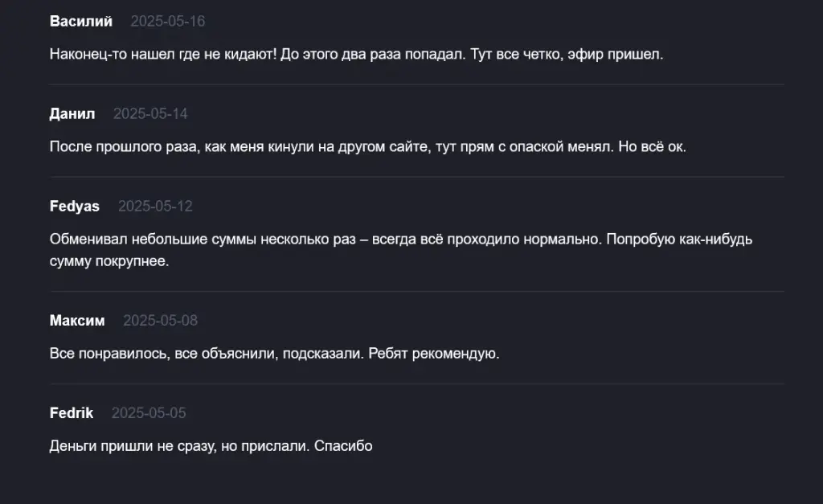Click the divider line below Василий's review

click(417, 84)
